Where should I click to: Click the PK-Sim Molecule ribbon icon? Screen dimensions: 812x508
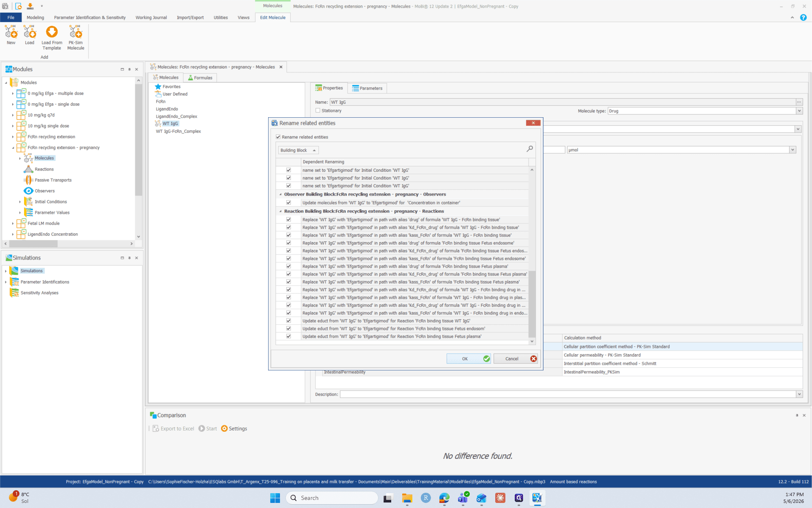pos(76,32)
